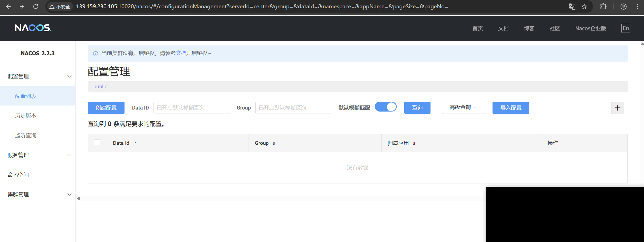
Task: Open 监听查询 in sidebar
Action: (x=26, y=135)
